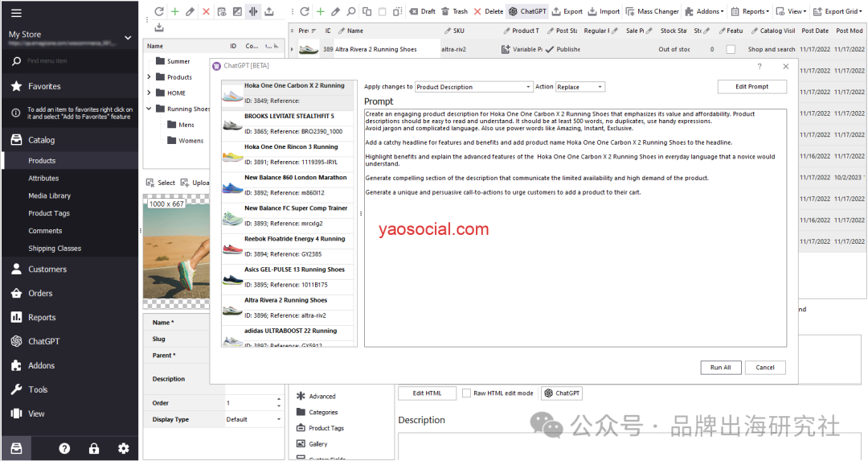The image size is (868, 461).
Task: Open the Reports toolbar dropdown
Action: point(750,11)
